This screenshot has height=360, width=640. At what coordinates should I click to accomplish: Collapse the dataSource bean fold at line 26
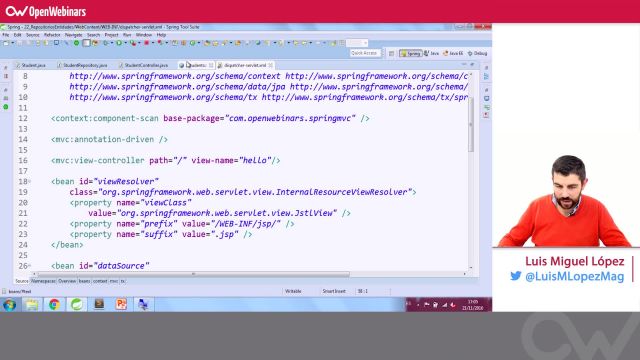(30, 266)
